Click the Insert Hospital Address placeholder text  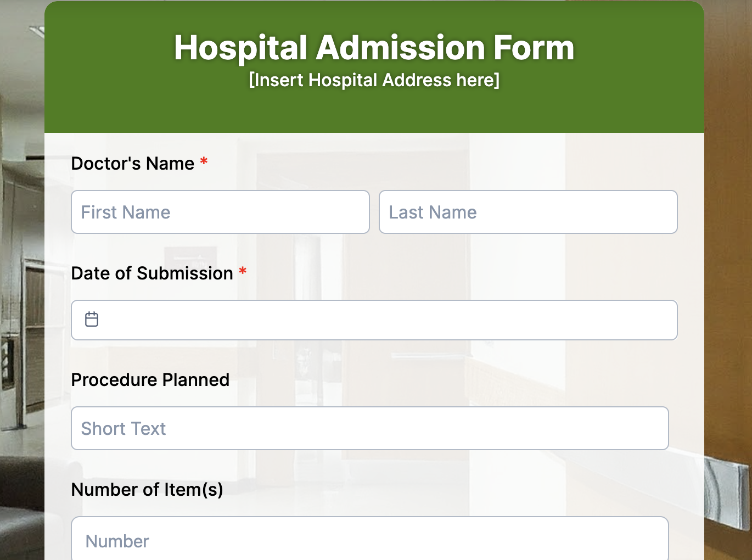374,80
